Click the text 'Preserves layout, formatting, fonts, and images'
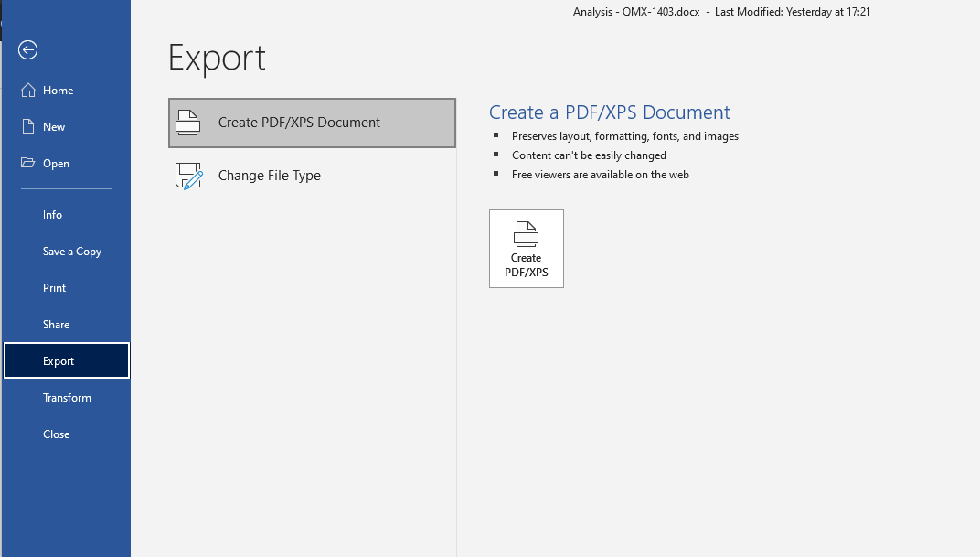 625,136
